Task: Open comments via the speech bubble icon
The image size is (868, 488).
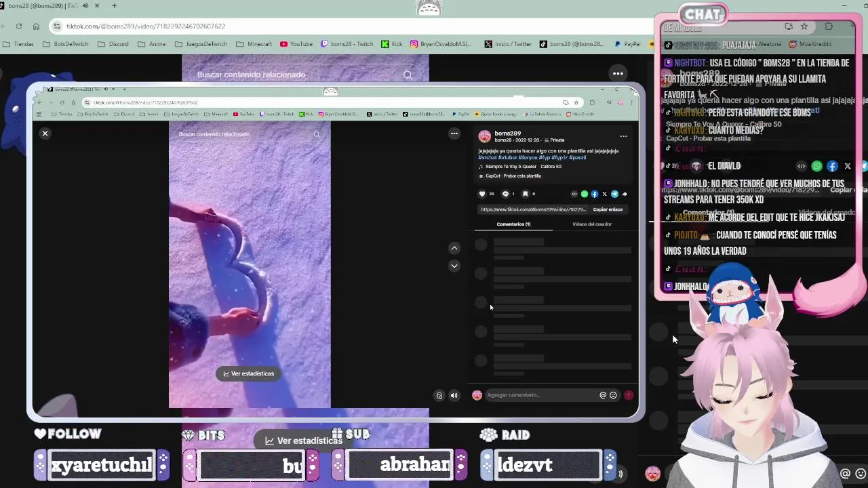Action: 505,194
